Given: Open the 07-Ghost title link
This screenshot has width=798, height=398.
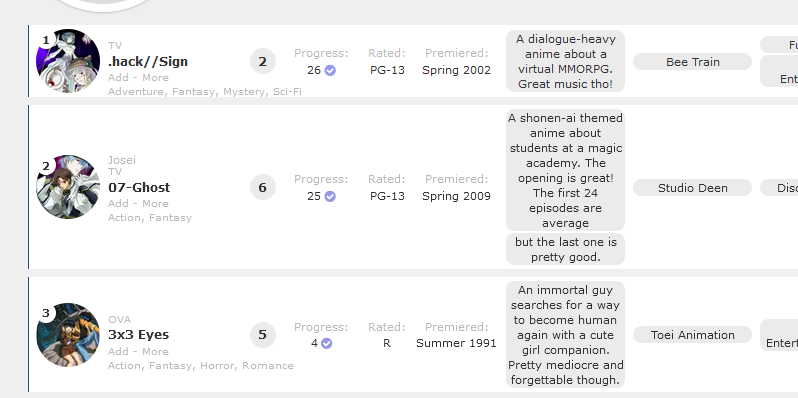Looking at the screenshot, I should [x=139, y=187].
